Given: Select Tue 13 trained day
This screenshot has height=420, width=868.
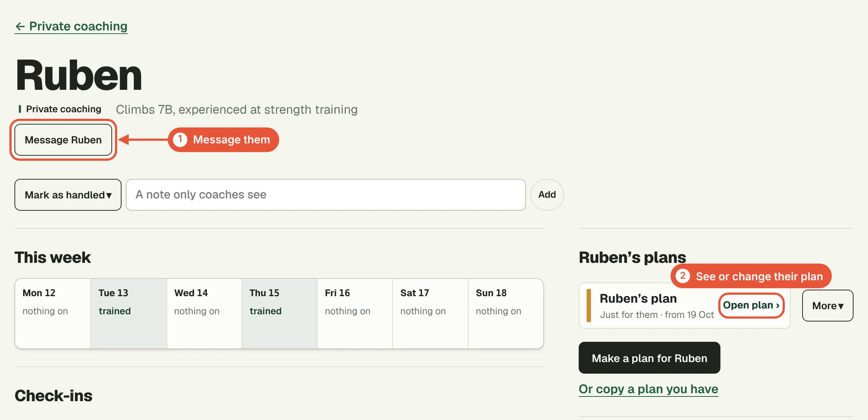Looking at the screenshot, I should (x=129, y=314).
